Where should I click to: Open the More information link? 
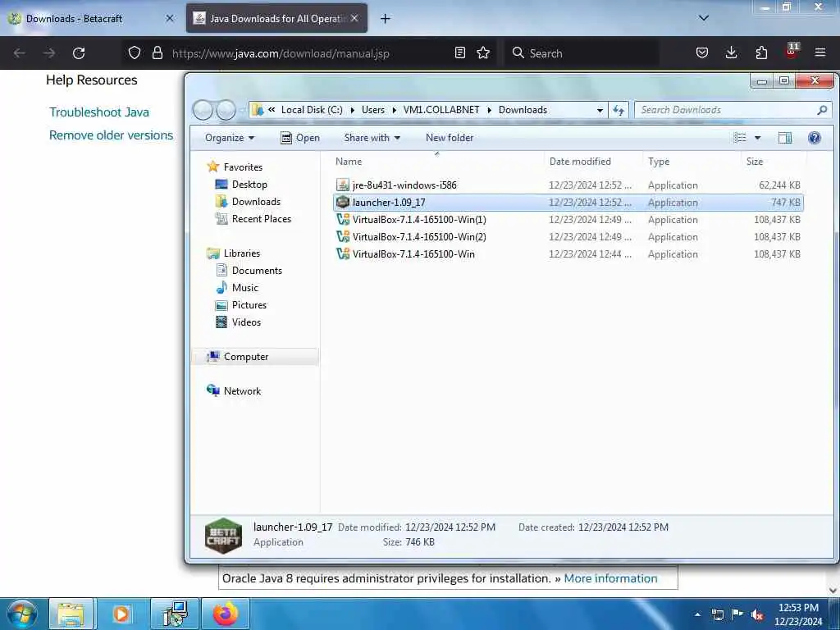610,578
